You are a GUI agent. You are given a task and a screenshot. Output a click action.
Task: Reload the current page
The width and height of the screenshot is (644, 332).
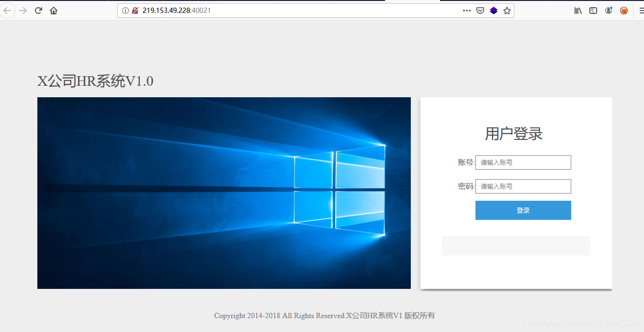pyautogui.click(x=38, y=11)
